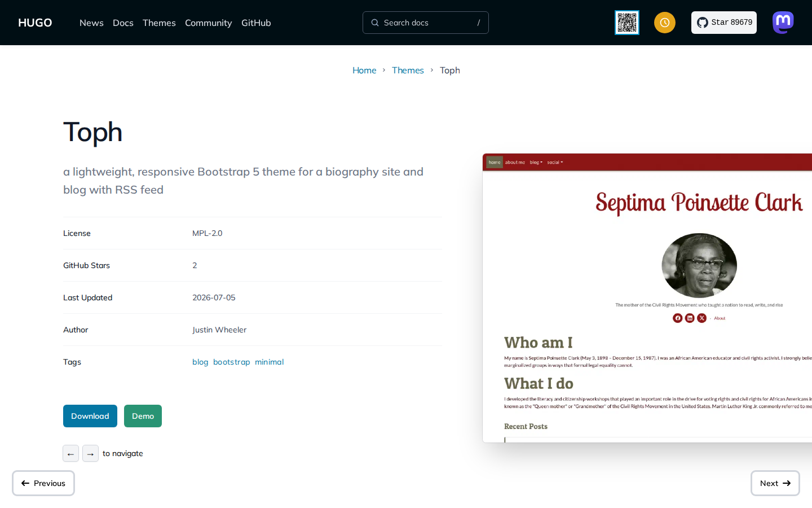This screenshot has width=812, height=508.
Task: Click the 2026-07-05 last updated value
Action: point(214,297)
